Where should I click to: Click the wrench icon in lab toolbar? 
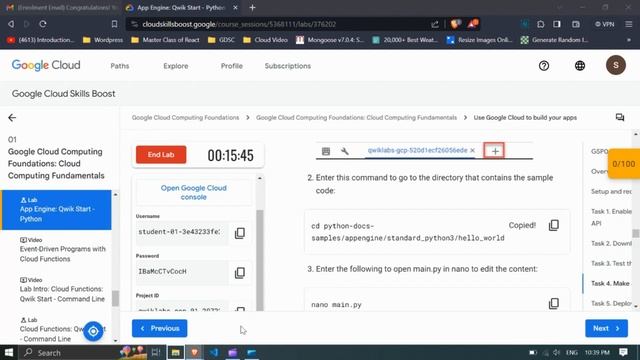tap(345, 151)
